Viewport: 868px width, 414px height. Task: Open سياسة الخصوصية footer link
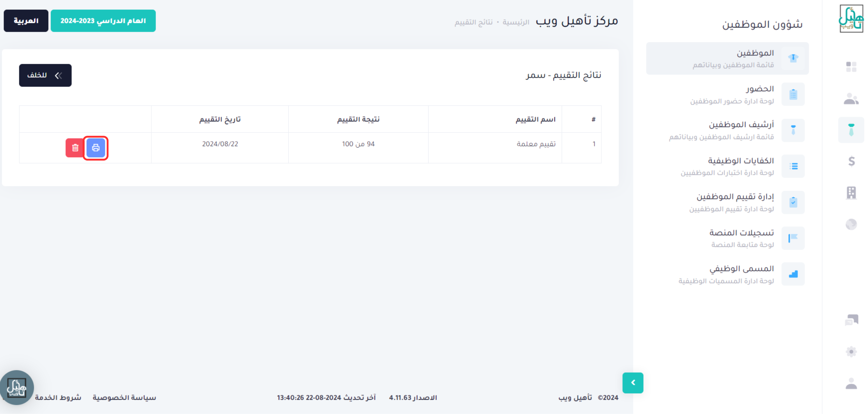tap(124, 398)
